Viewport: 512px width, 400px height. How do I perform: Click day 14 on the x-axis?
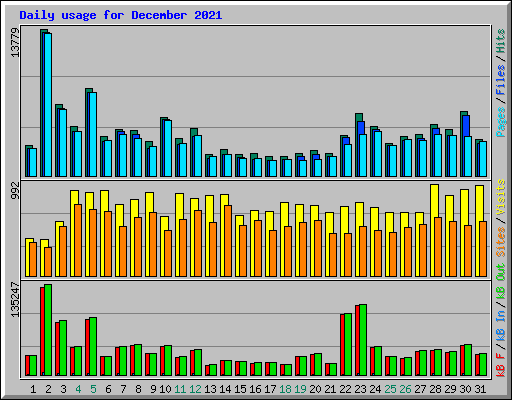(x=225, y=389)
